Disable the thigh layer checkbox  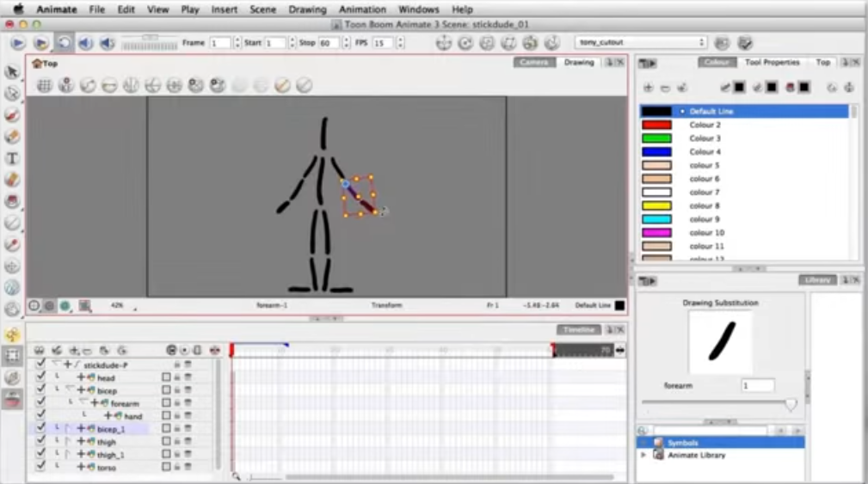[x=40, y=441]
